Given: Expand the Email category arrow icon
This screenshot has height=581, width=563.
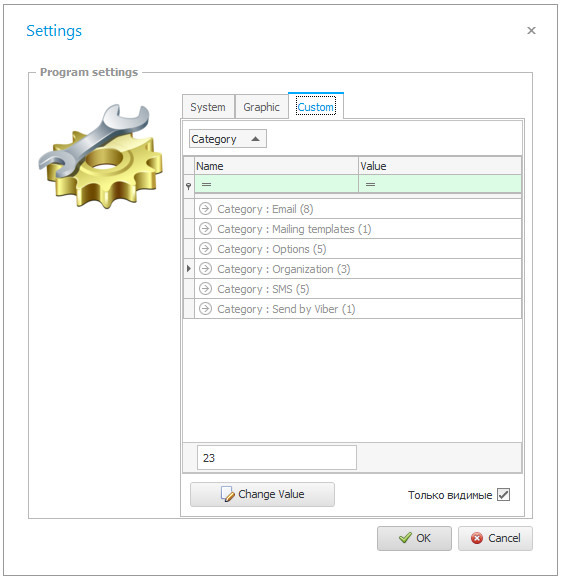Looking at the screenshot, I should tap(205, 209).
